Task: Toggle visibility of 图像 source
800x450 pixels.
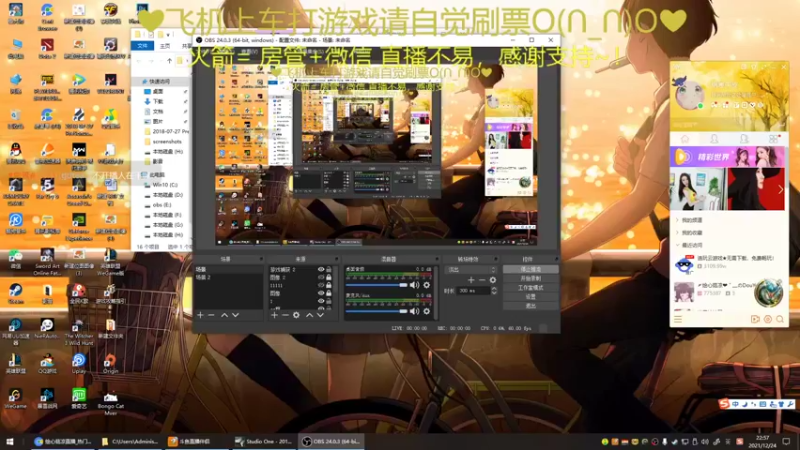Action: pos(321,293)
